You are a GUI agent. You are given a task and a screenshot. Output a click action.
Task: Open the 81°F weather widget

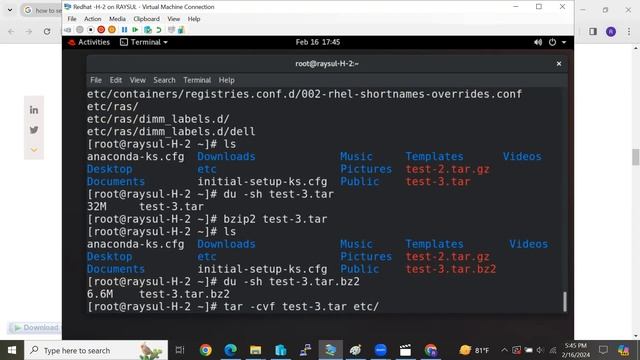pyautogui.click(x=474, y=350)
